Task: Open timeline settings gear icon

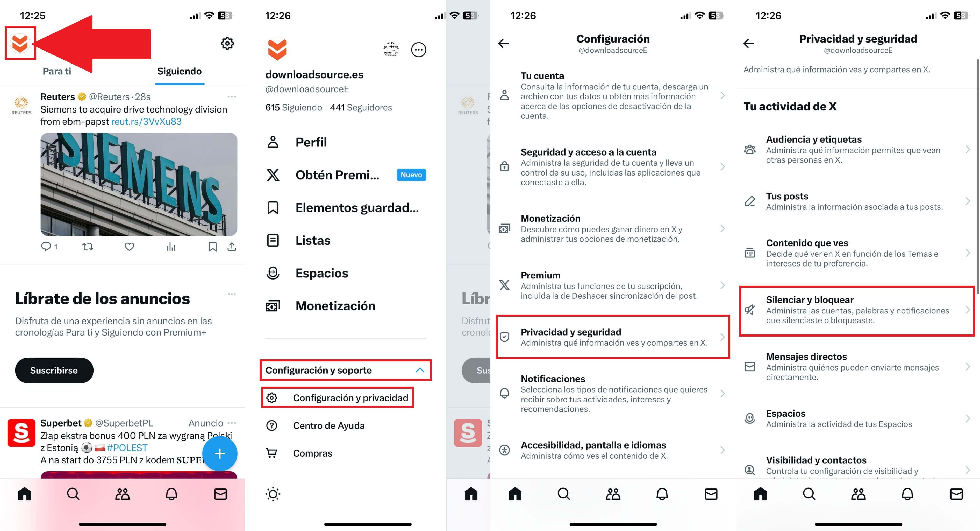Action: [x=227, y=43]
